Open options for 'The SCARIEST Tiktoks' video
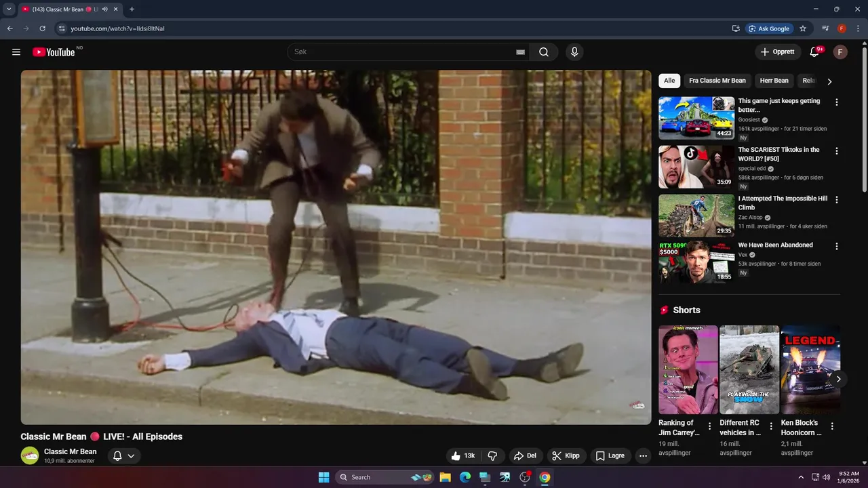The width and height of the screenshot is (868, 488). click(836, 151)
